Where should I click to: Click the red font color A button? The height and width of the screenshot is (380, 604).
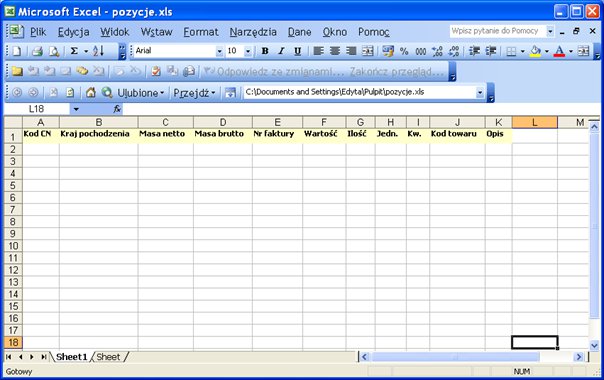pos(559,51)
